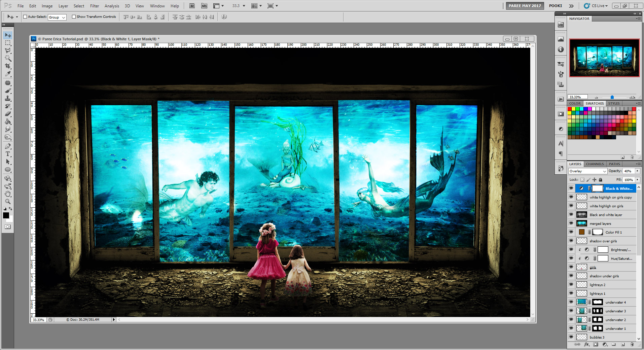Viewport: 644px width, 350px height.
Task: Open the Filter menu
Action: click(x=95, y=6)
